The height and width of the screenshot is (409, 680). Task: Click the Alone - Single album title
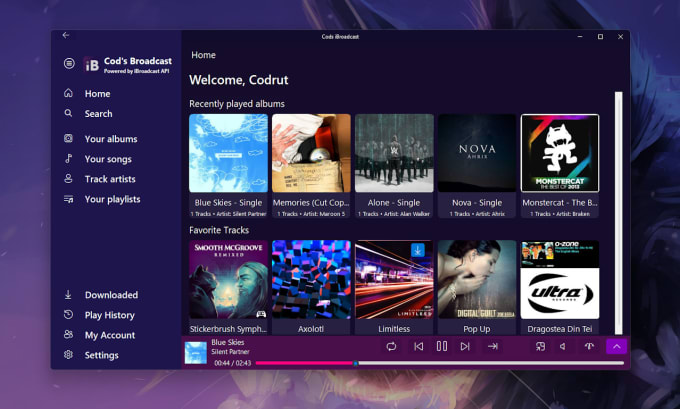[x=394, y=203]
